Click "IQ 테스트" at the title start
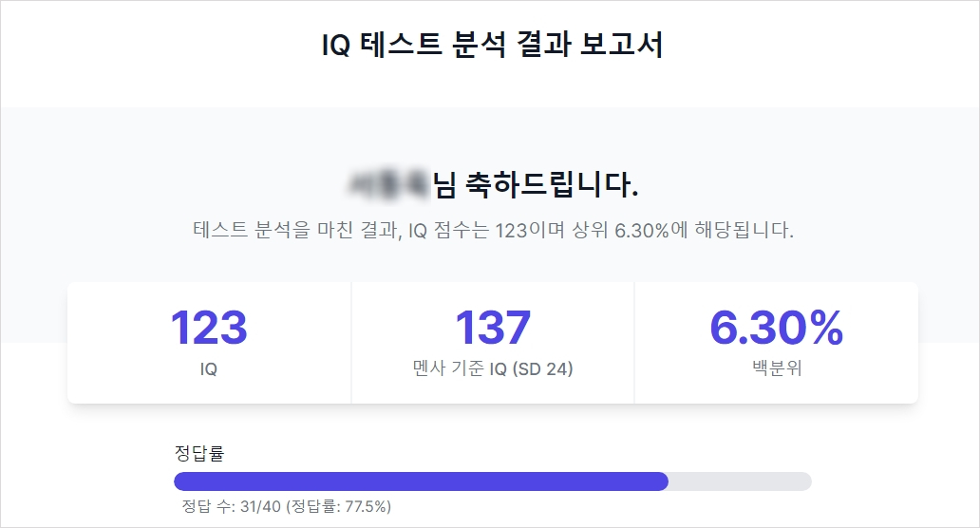 pyautogui.click(x=377, y=46)
